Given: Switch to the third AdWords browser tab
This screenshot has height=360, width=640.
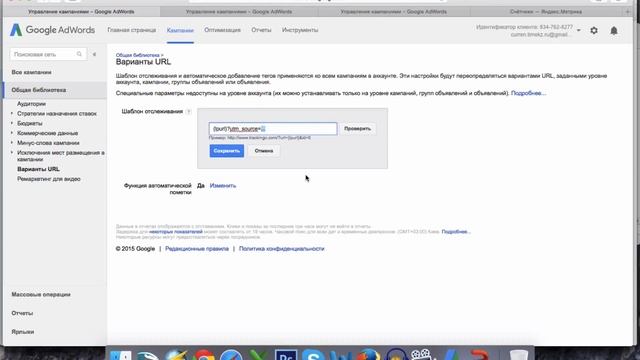Looking at the screenshot, I should tap(393, 12).
